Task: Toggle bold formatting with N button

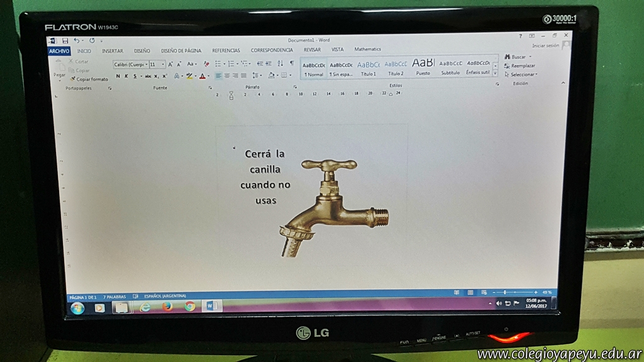Action: [117, 76]
